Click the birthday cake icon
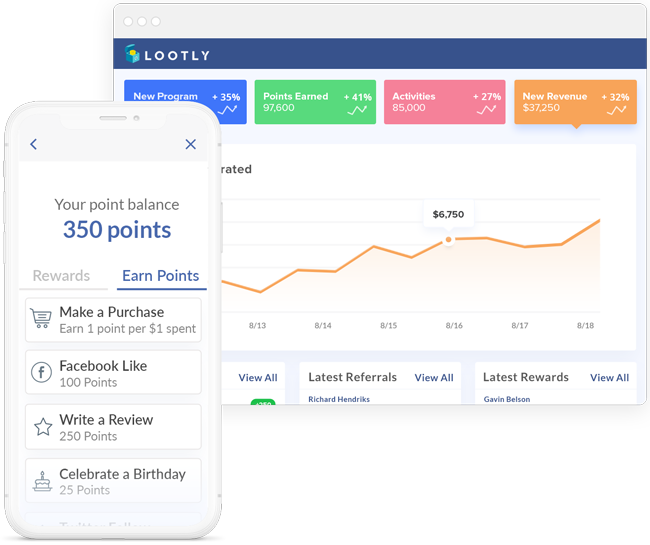 (x=41, y=481)
